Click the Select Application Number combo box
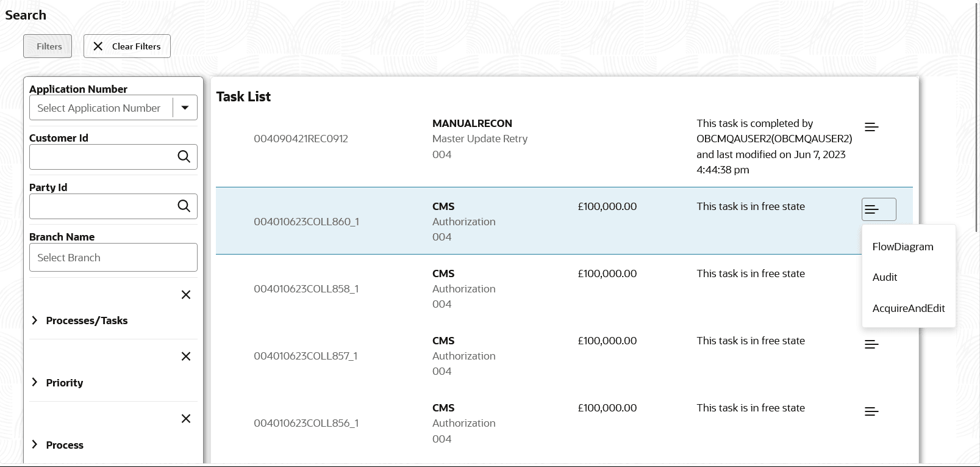 [x=113, y=108]
